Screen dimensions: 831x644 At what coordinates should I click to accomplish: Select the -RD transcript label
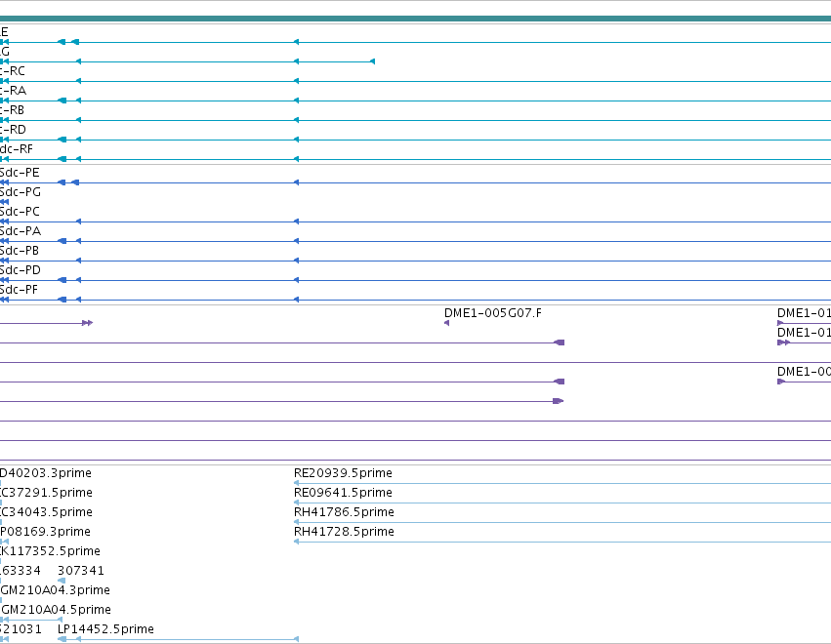pyautogui.click(x=13, y=130)
